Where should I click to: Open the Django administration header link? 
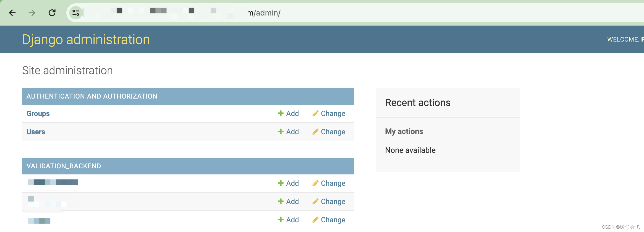(86, 39)
